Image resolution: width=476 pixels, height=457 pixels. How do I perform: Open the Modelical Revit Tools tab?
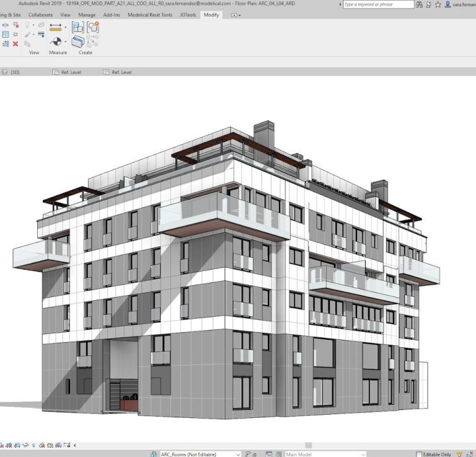click(150, 14)
